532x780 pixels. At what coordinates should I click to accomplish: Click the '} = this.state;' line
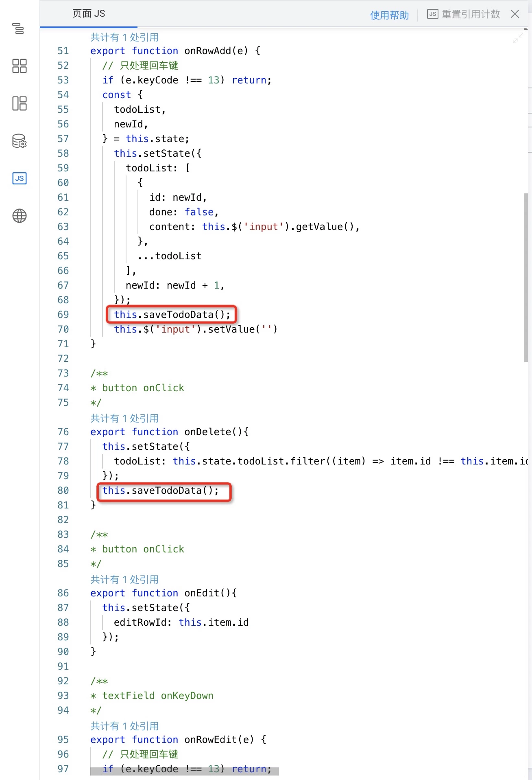(146, 139)
